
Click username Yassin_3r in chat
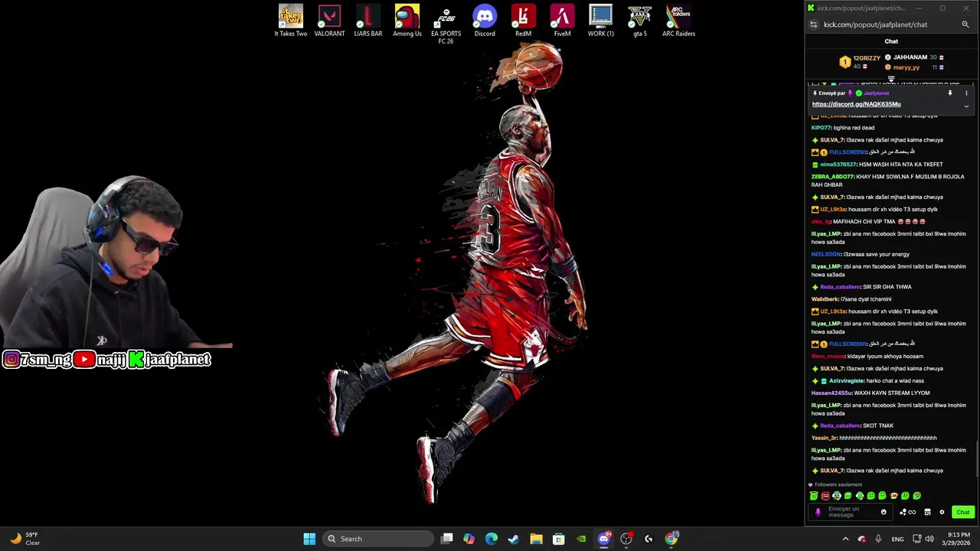pos(824,438)
